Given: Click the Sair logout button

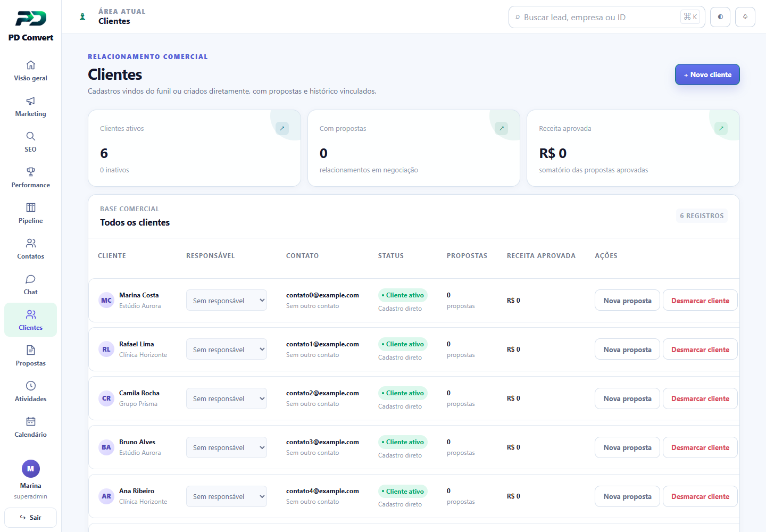Looking at the screenshot, I should coord(31,518).
